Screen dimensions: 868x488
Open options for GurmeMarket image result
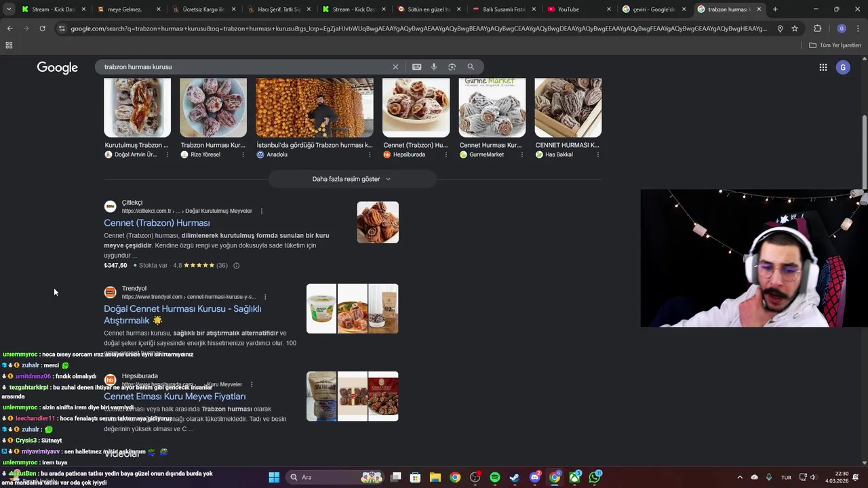(522, 155)
